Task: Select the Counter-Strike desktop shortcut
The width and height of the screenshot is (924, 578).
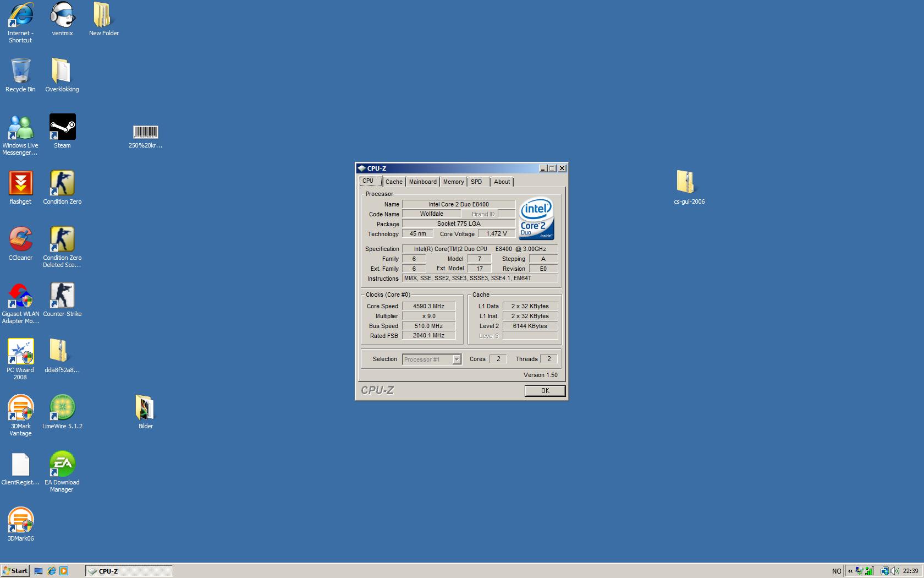Action: [62, 299]
